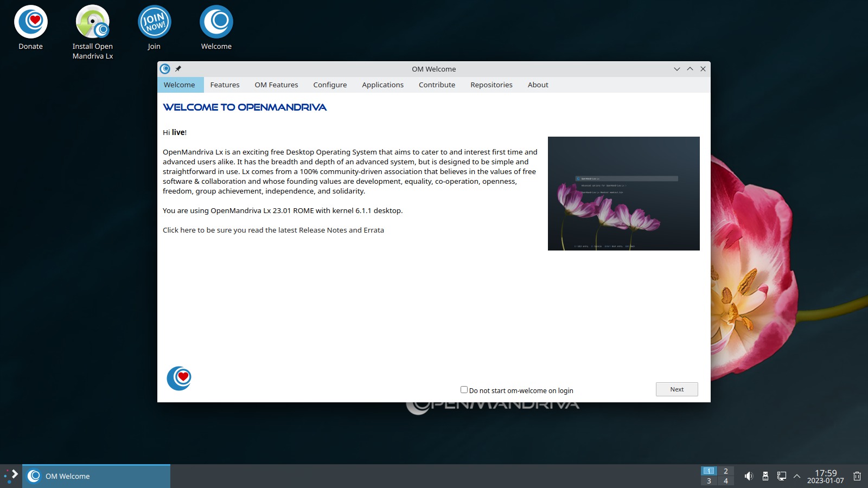Close the OM Welcome window

tap(703, 69)
